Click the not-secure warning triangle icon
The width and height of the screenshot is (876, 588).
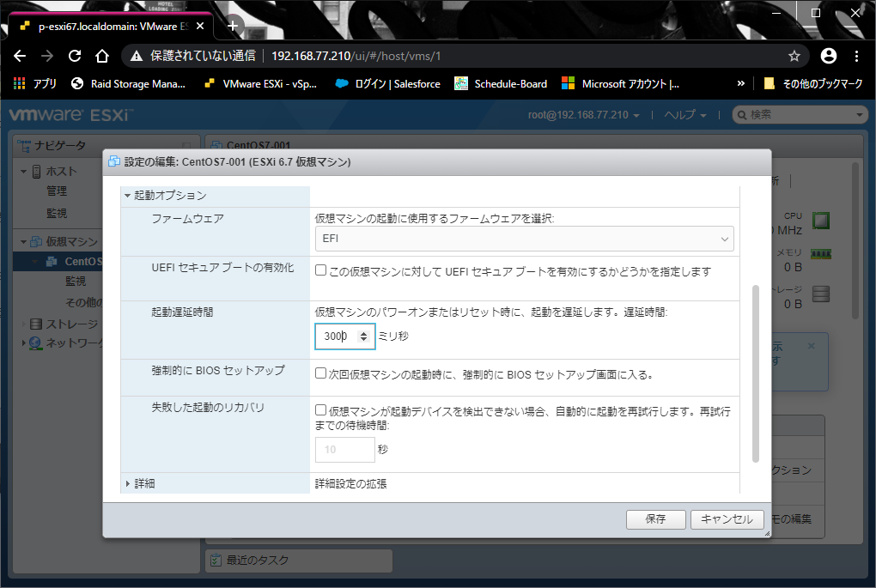point(137,56)
